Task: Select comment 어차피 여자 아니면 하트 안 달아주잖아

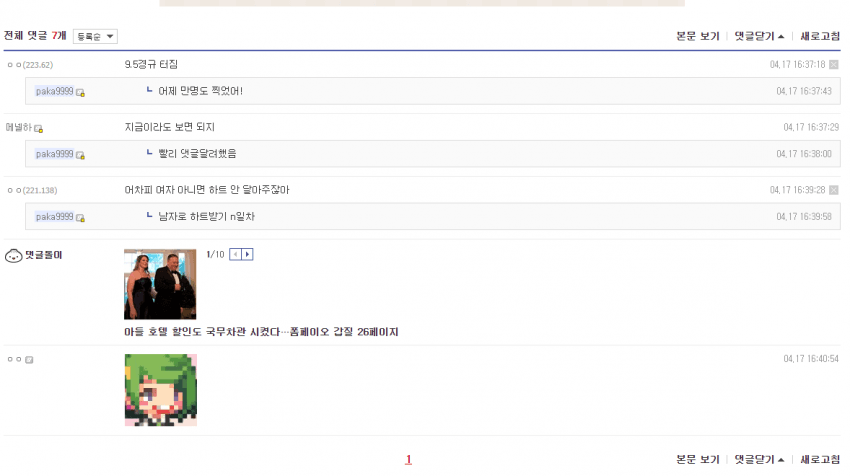Action: point(207,190)
